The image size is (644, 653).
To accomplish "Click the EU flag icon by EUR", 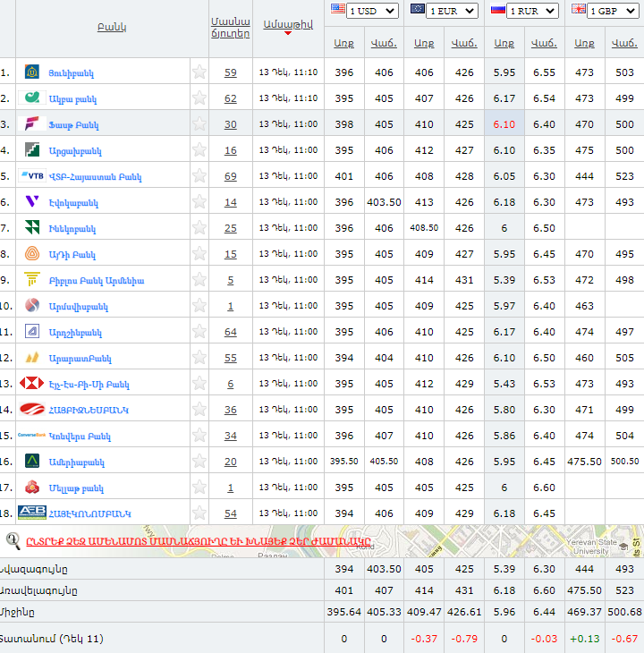I will (418, 9).
